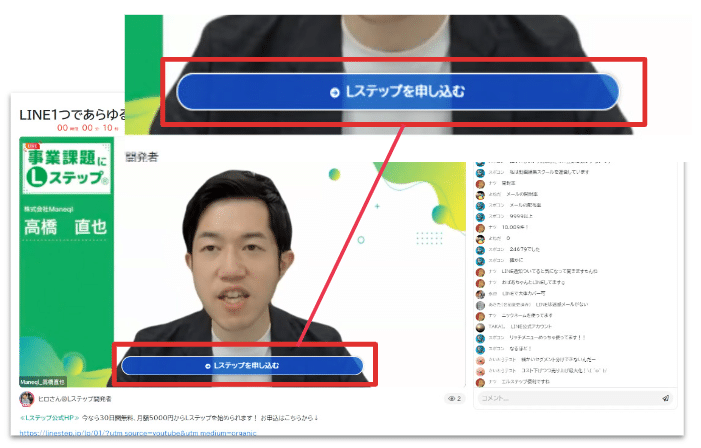
Task: Click the 開発者 label above the speaker
Action: pyautogui.click(x=142, y=157)
